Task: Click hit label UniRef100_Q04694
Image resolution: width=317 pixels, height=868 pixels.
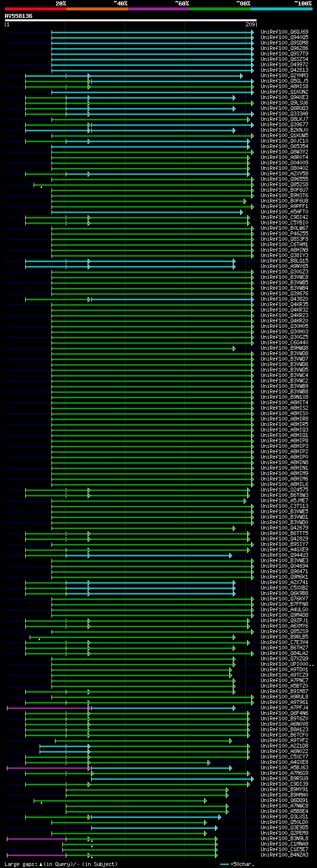Action: point(284,566)
